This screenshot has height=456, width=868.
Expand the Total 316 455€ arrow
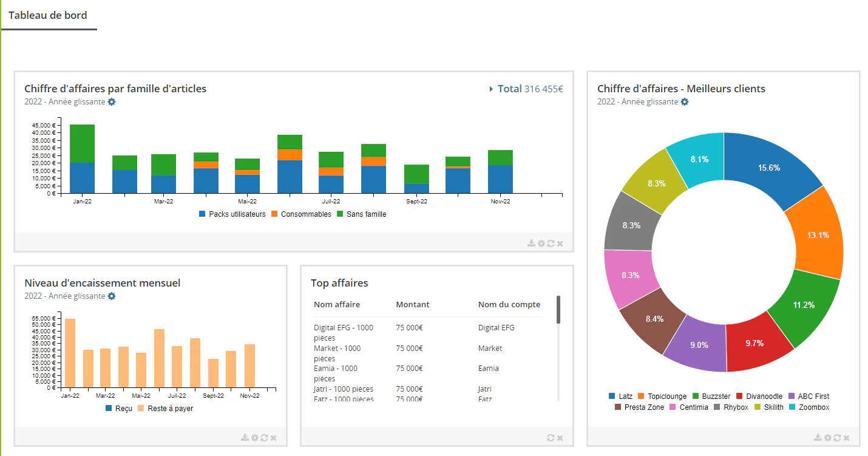pos(491,89)
